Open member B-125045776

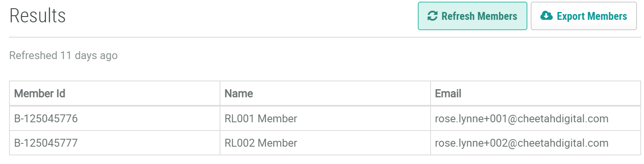click(x=46, y=119)
